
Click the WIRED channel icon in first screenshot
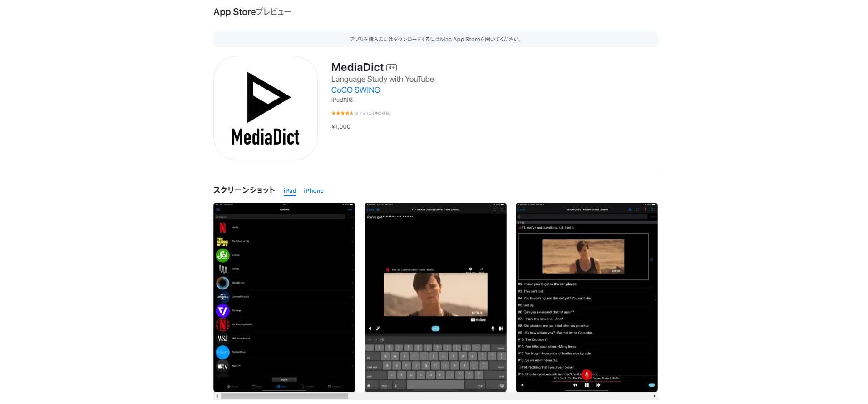[222, 269]
